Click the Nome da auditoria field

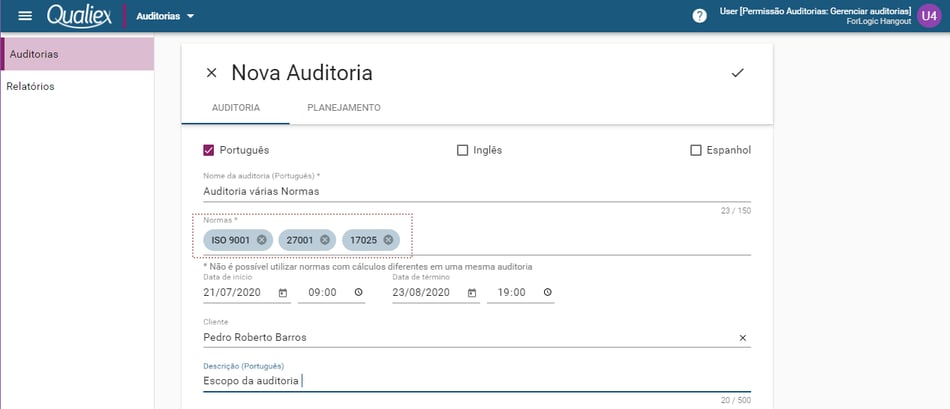477,191
